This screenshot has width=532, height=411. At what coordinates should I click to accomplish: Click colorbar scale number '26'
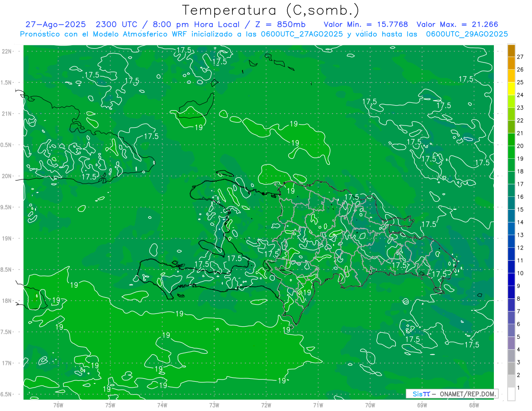click(520, 70)
